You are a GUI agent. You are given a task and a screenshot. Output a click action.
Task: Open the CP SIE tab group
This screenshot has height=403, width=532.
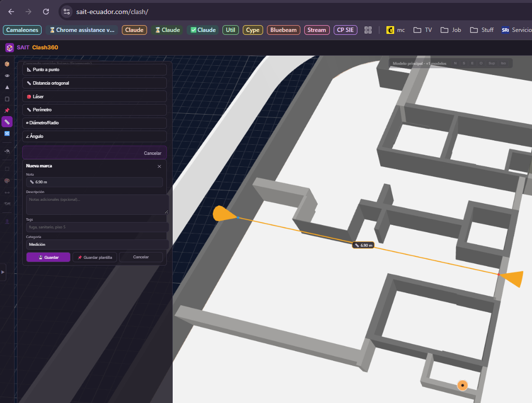(x=345, y=30)
